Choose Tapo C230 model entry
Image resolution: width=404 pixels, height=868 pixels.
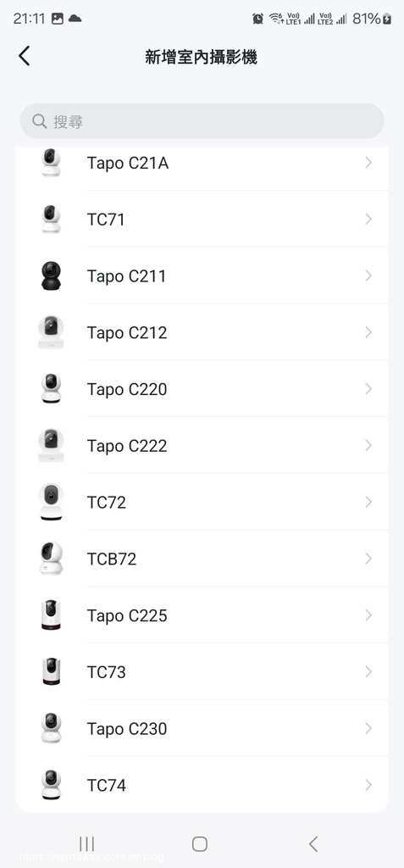[202, 728]
